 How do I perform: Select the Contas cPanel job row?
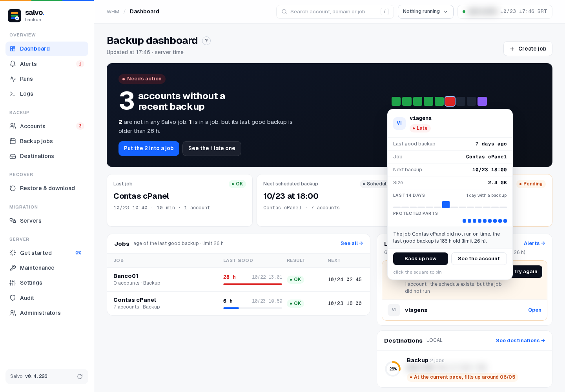tap(239, 303)
